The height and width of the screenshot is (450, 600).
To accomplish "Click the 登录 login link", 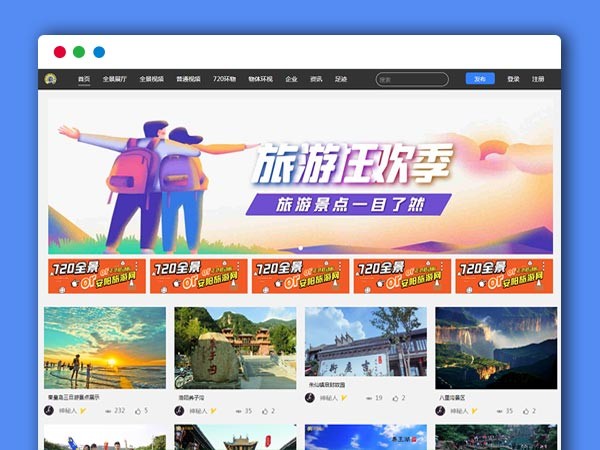I will pos(513,79).
